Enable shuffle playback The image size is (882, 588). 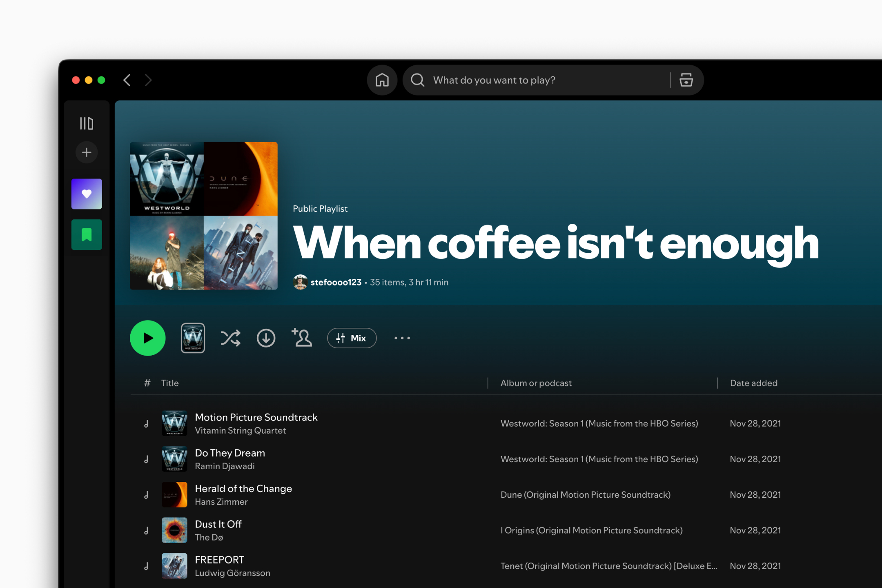230,338
